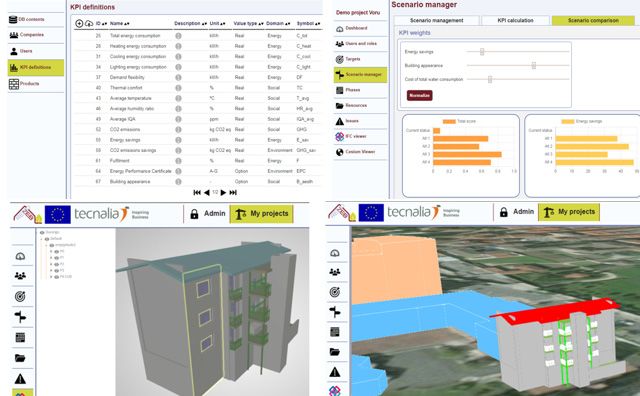Switch to the KPI calculation tab
Image resolution: width=640 pixels, height=396 pixels.
pyautogui.click(x=516, y=20)
